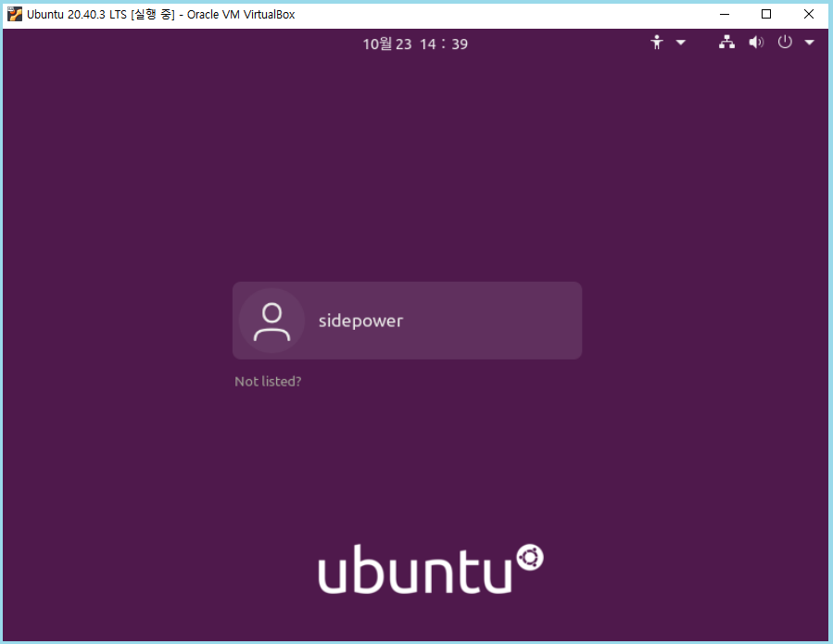This screenshot has width=833, height=644.
Task: Click the sidepower user avatar icon
Action: coord(271,321)
